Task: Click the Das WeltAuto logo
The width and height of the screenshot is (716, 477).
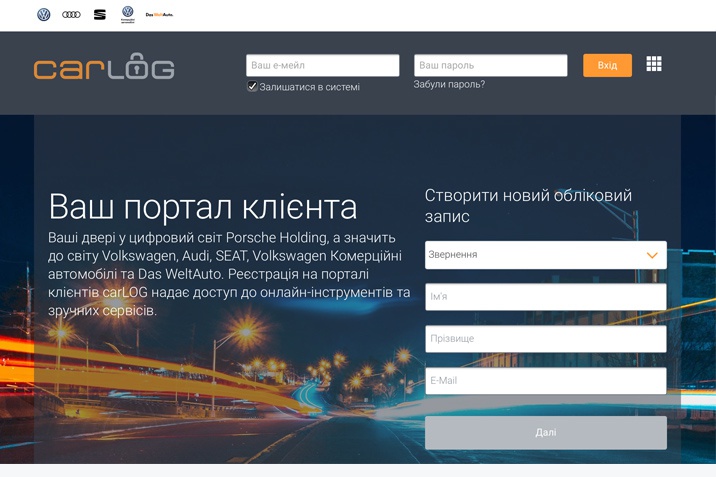Action: [x=159, y=15]
